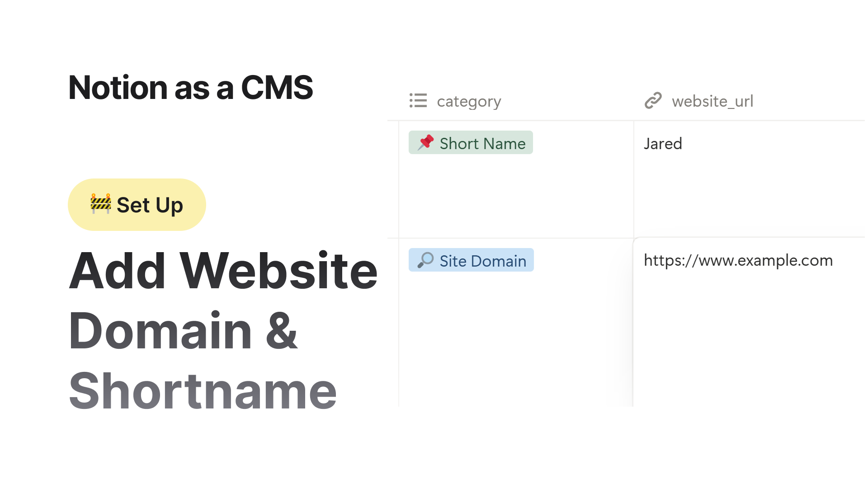Open the category column property options

pos(469,101)
